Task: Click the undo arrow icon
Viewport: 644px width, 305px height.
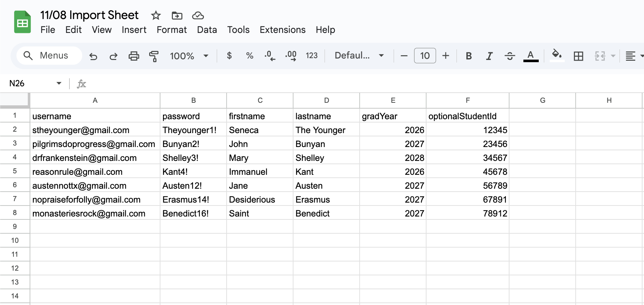Action: tap(93, 56)
